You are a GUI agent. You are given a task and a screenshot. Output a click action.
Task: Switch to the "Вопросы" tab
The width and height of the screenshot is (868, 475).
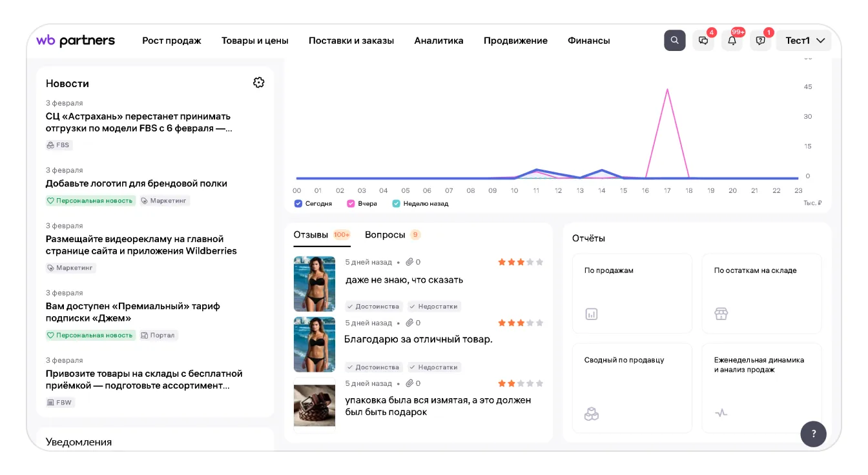385,235
